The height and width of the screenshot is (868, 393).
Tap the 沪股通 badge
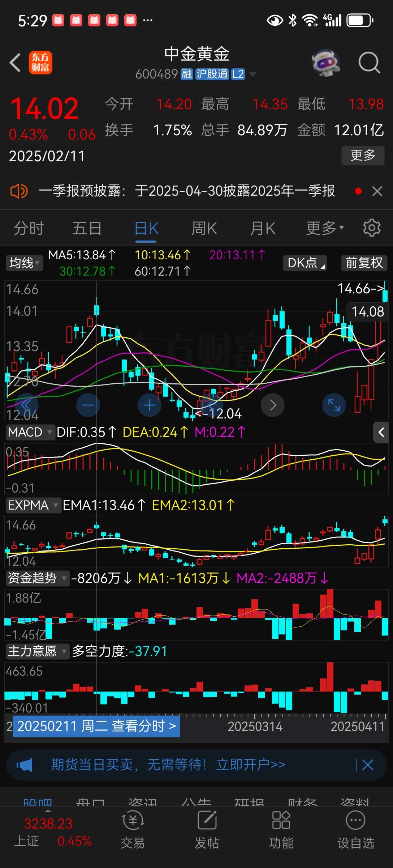[x=212, y=74]
